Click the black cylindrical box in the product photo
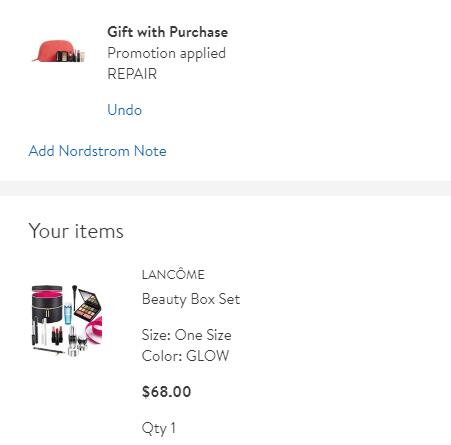Image resolution: width=451 pixels, height=445 pixels. coord(47,303)
